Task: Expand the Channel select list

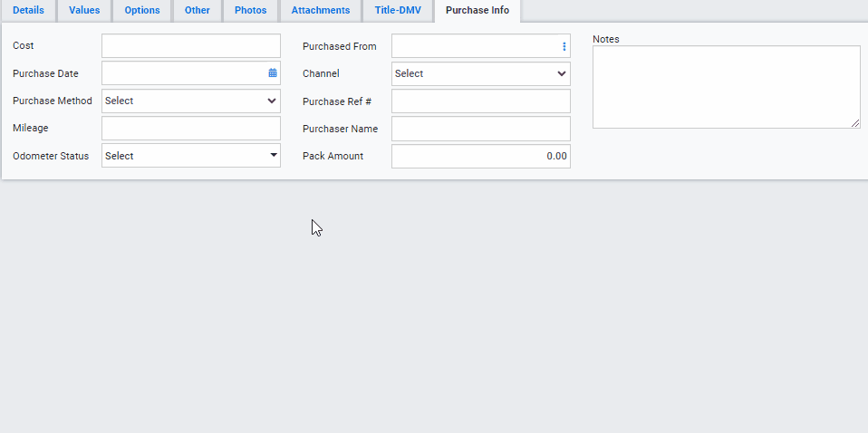Action: [x=480, y=73]
